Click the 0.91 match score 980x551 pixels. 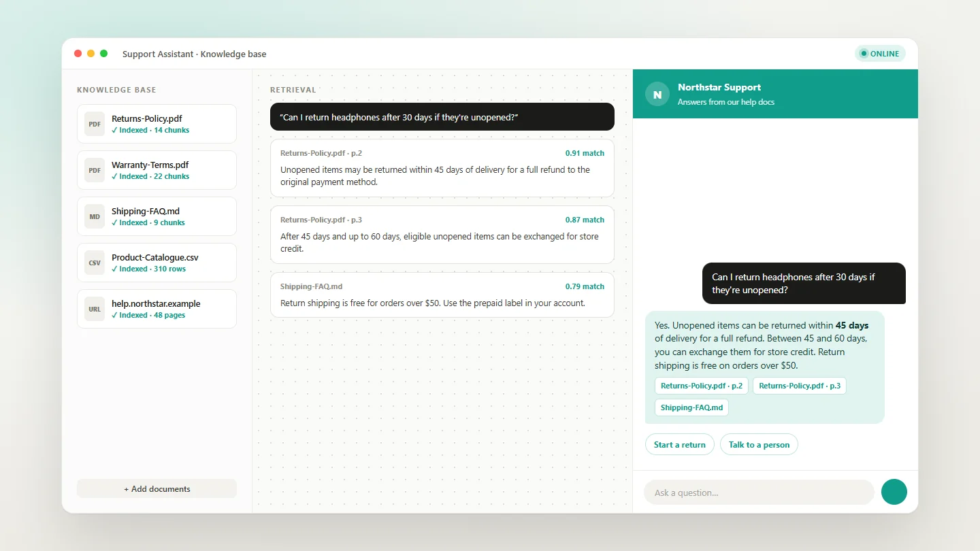click(x=585, y=154)
